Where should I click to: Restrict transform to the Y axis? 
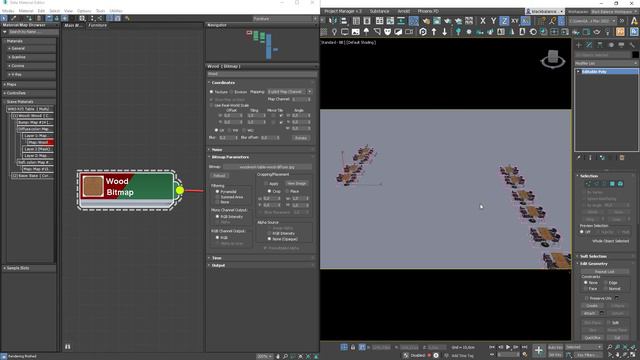pyautogui.click(x=493, y=21)
